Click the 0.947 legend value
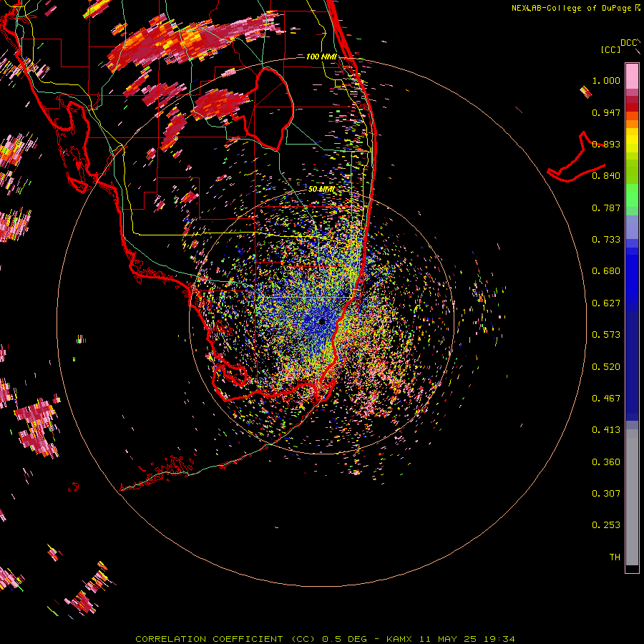The image size is (644, 644). (x=606, y=112)
